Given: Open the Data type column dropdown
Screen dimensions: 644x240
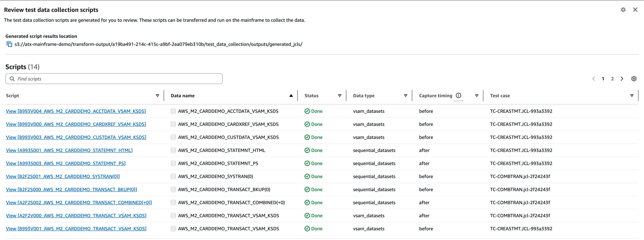Looking at the screenshot, I should 406,95.
